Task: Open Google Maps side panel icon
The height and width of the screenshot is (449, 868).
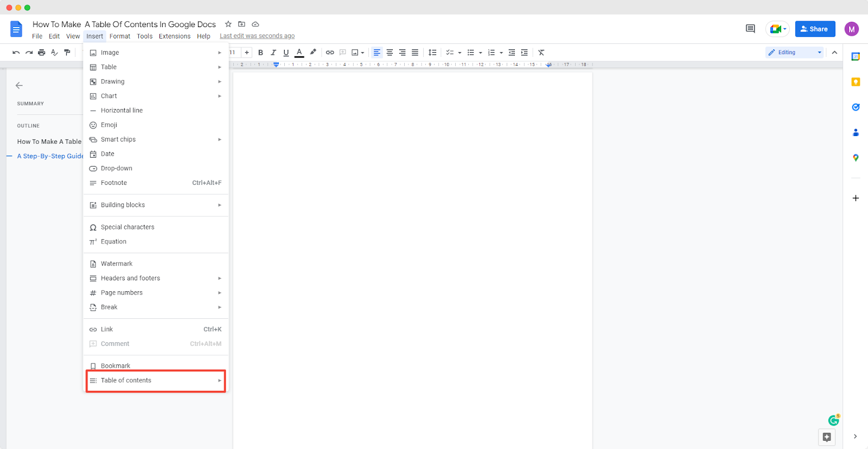Action: 856,158
